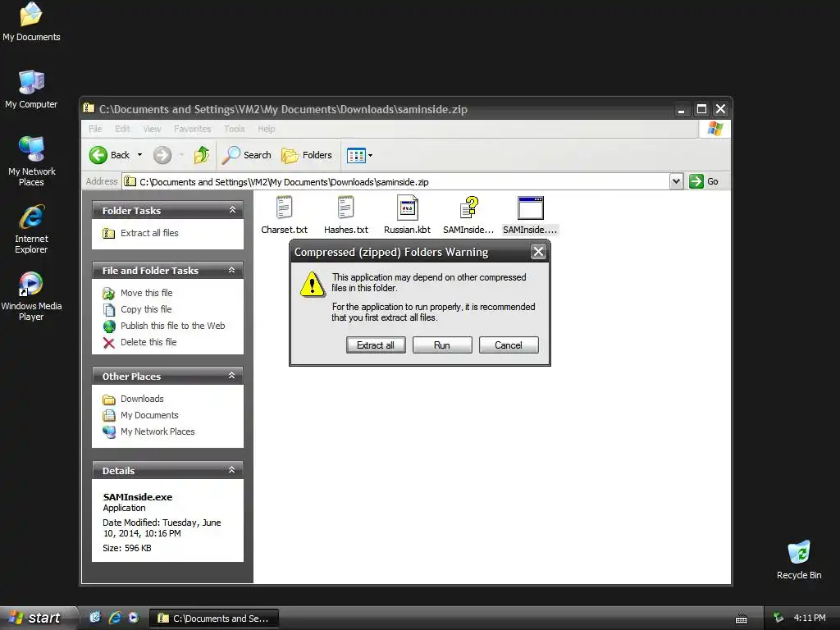Viewport: 840px width, 630px height.
Task: Open the Views icon dropdown
Action: (x=359, y=155)
